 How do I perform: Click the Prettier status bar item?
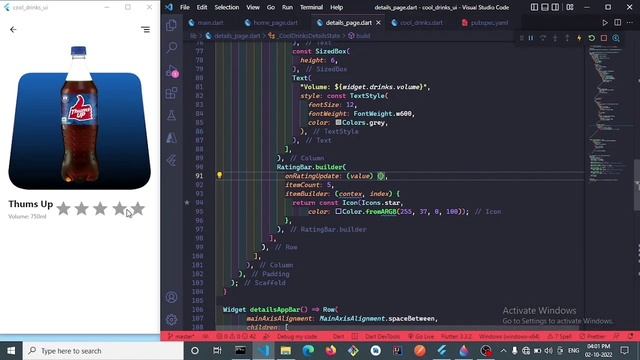pos(593,336)
